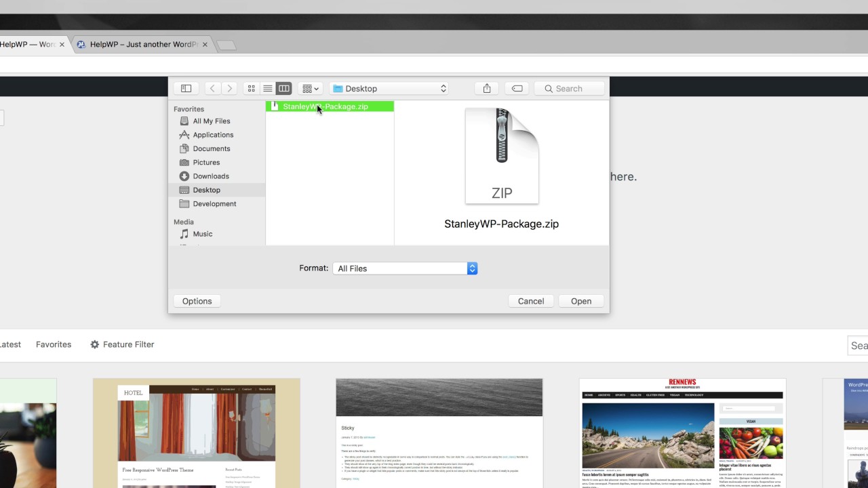
Task: Click the All My Files sidebar icon
Action: [x=184, y=121]
